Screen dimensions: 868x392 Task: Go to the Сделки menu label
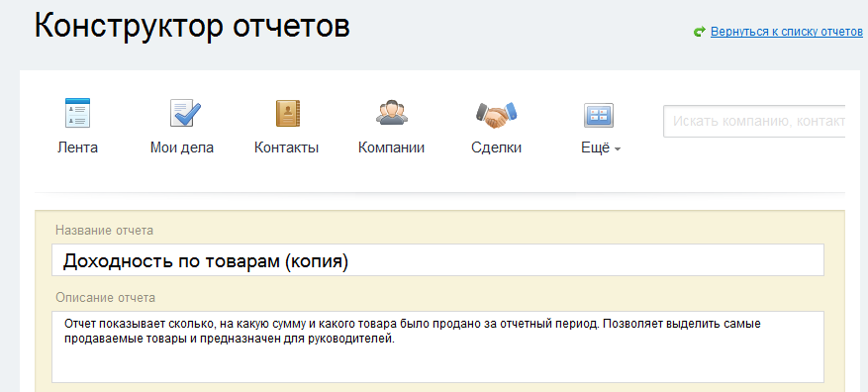(x=497, y=148)
